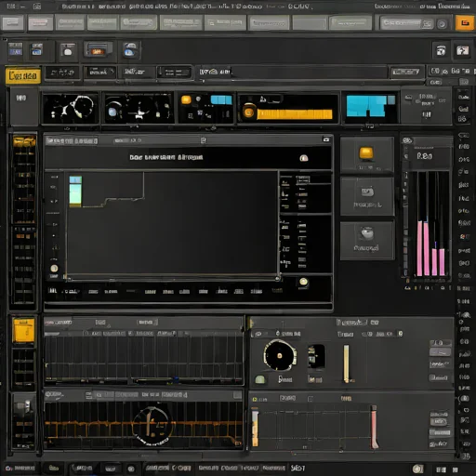Click the yellow folder icon in the lower-left sidebar
Screen dimensions: 476x476
[x=23, y=330]
